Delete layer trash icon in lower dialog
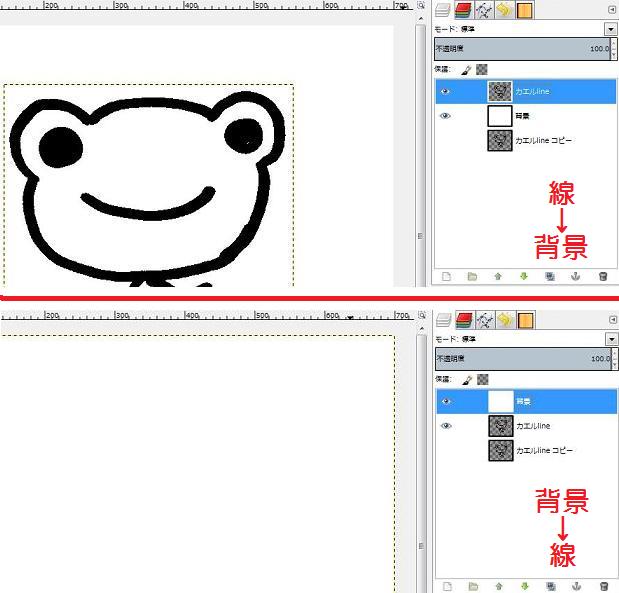This screenshot has height=593, width=619. 603,586
